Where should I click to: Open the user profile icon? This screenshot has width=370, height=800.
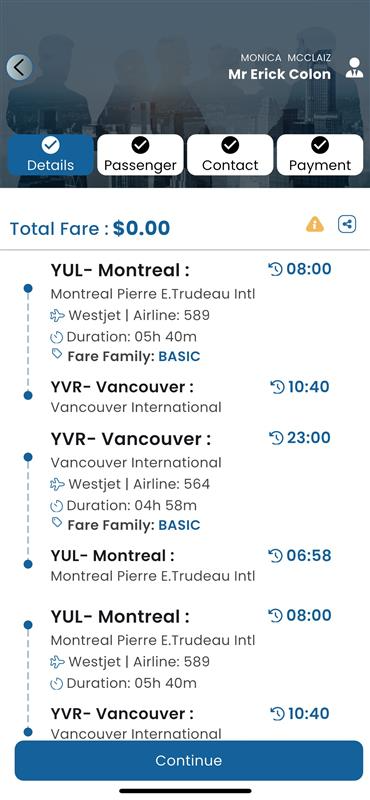click(354, 68)
